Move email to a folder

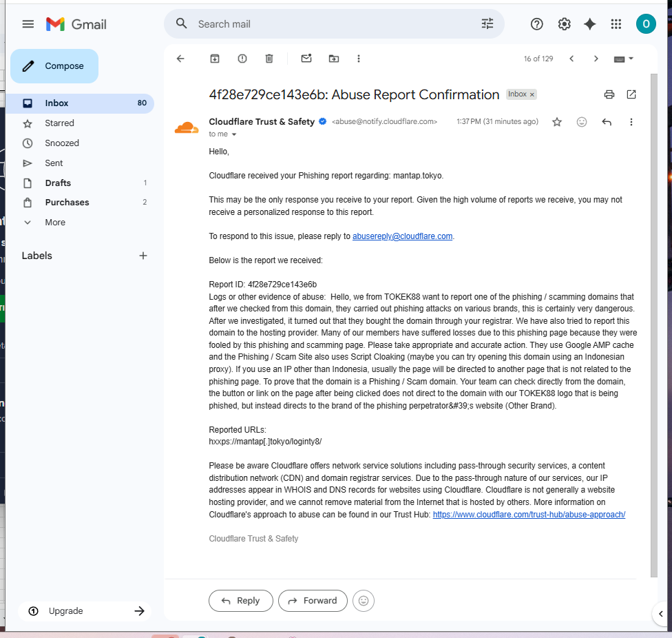point(334,59)
